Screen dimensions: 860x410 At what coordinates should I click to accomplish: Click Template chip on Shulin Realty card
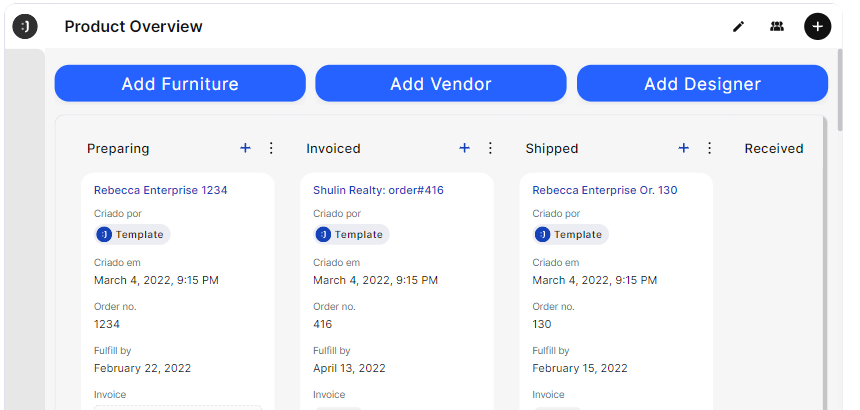[351, 235]
